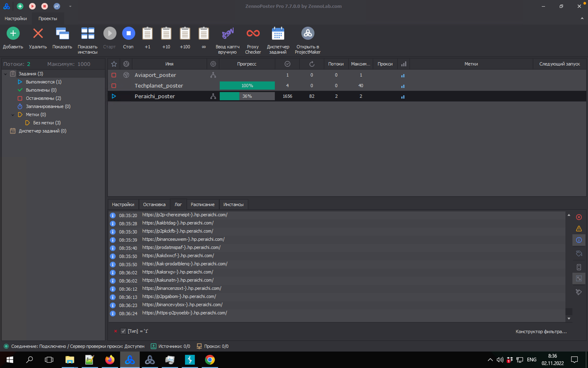Click the broom icon to clear the log
588x368 pixels.
pyautogui.click(x=579, y=292)
